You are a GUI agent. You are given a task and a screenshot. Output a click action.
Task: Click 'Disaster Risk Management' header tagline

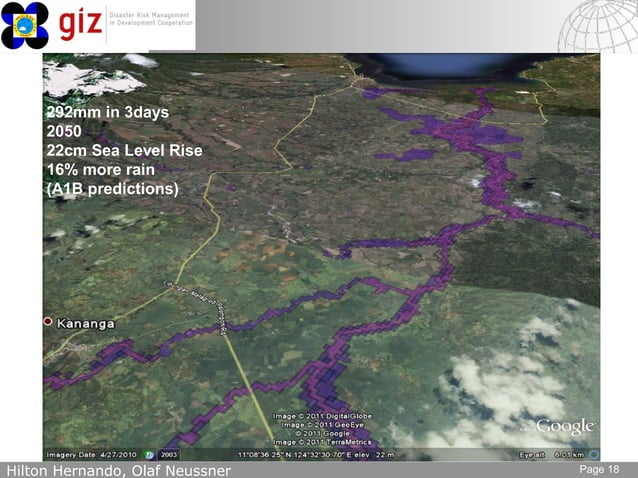click(149, 15)
